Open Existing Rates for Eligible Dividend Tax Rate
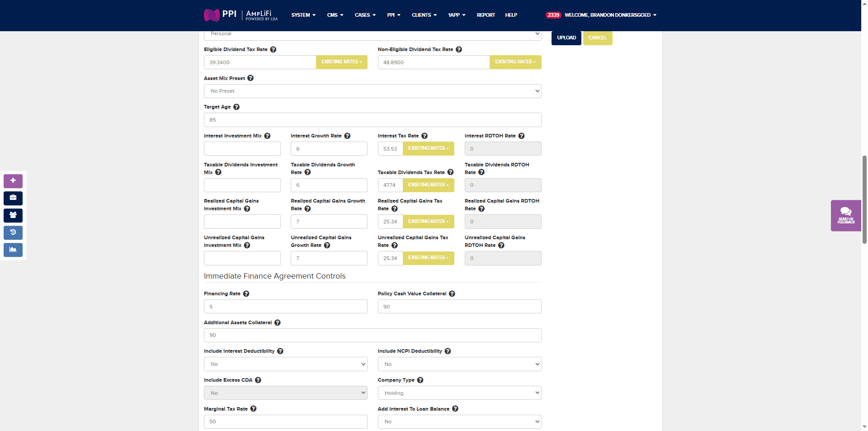This screenshot has height=431, width=868. (x=342, y=62)
